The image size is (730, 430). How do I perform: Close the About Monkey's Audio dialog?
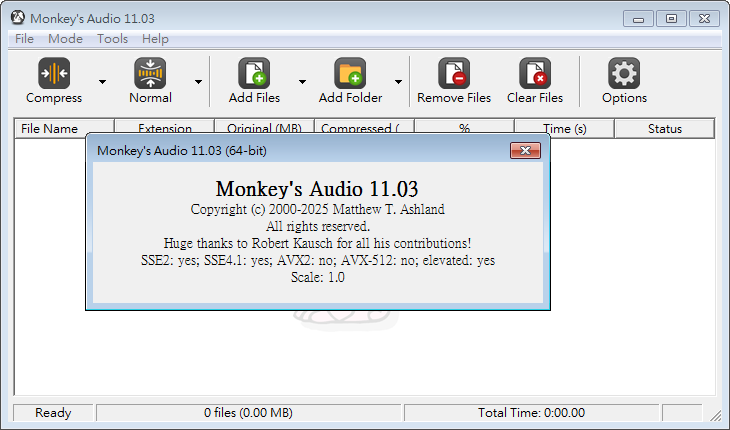tap(525, 150)
